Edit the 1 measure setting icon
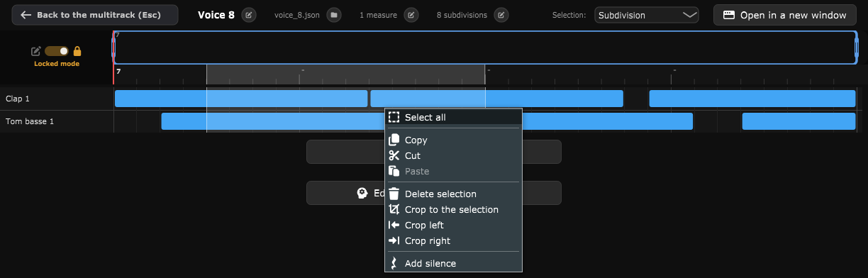Screen dimensions: 868x278 pos(411,15)
